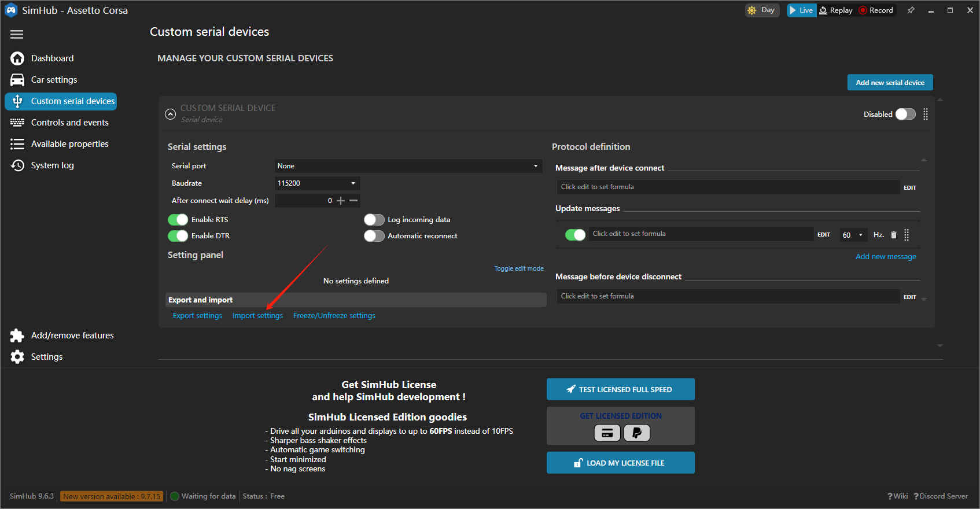This screenshot has width=980, height=509.
Task: Pay with the PayPal icon
Action: pos(637,433)
